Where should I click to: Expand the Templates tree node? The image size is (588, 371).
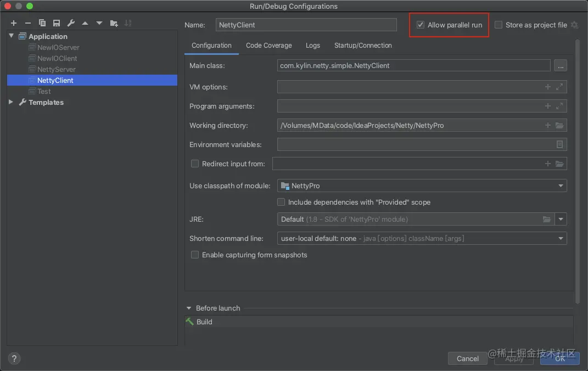click(x=11, y=102)
